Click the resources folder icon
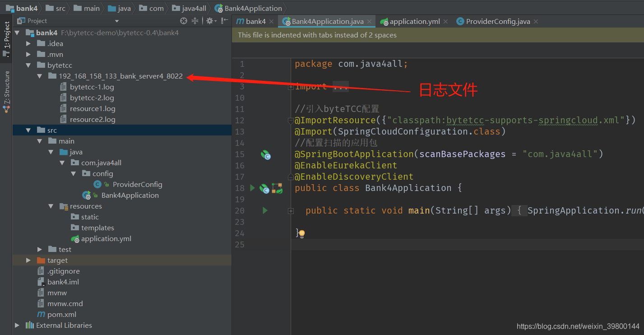The height and width of the screenshot is (335, 644). [64, 206]
